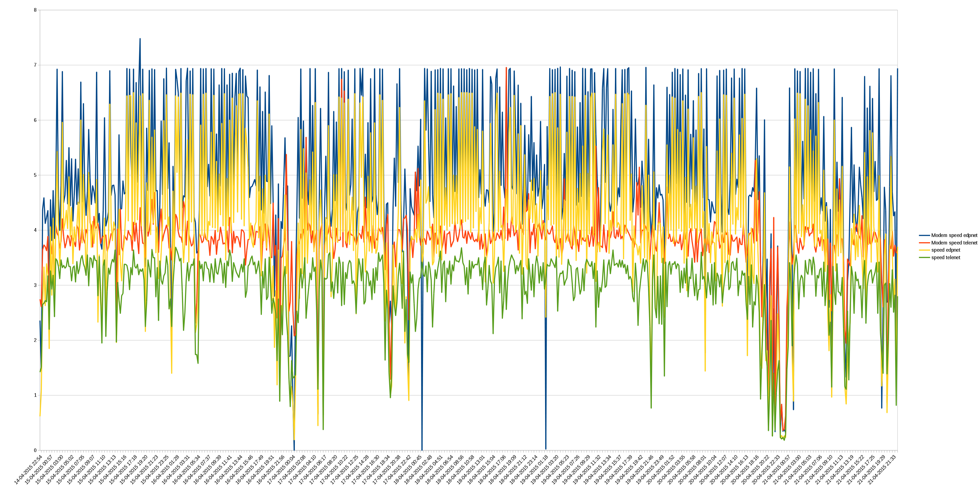Screen dimensions: 980x487
Task: Click the highest blue peak above 7
Action: tap(140, 39)
